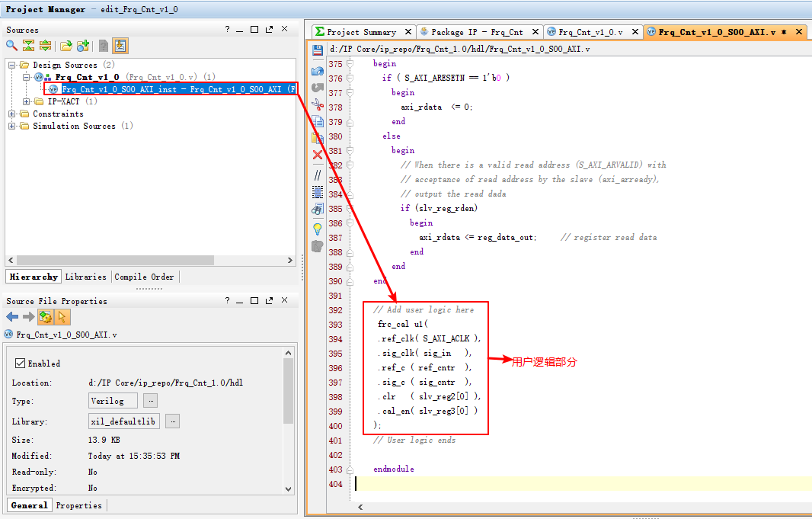Click the Cut scissors icon
812x519 pixels.
point(318,104)
